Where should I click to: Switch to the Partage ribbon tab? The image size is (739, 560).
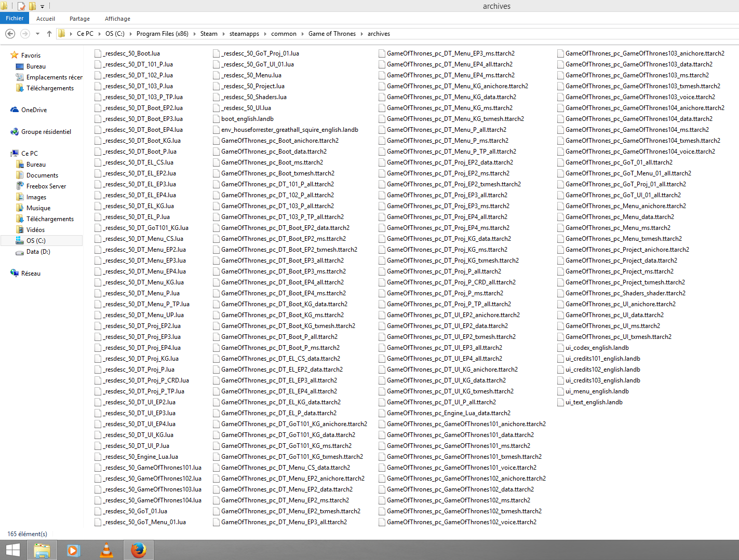pos(79,19)
